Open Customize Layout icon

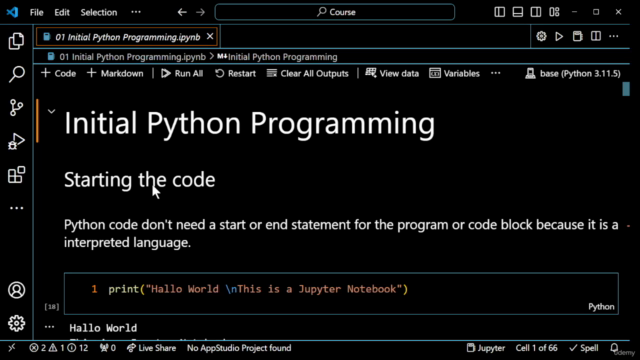point(554,12)
